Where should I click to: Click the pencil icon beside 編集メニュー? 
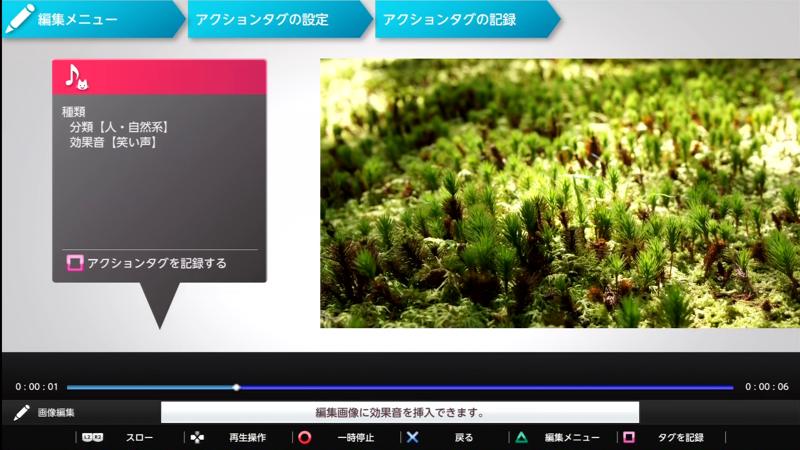pos(19,19)
